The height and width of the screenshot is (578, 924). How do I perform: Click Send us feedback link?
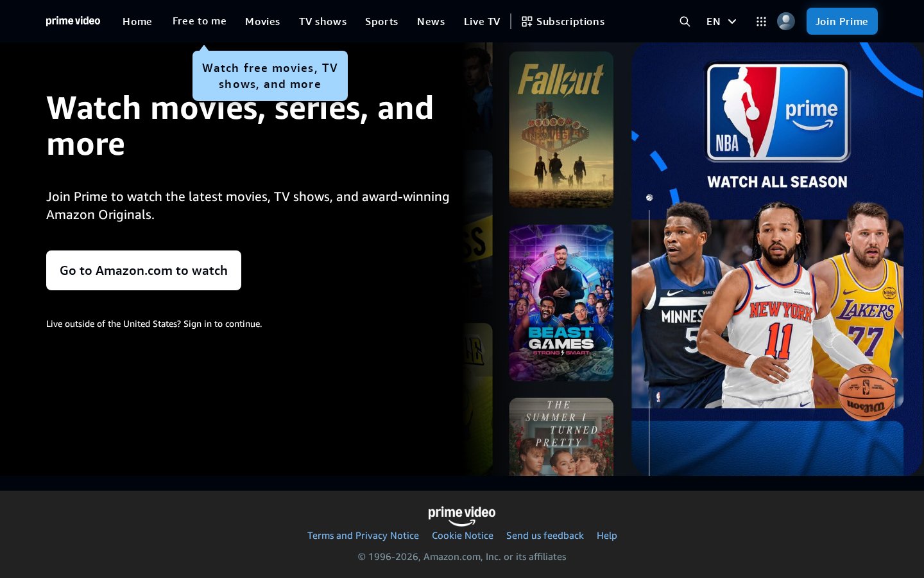click(x=545, y=536)
